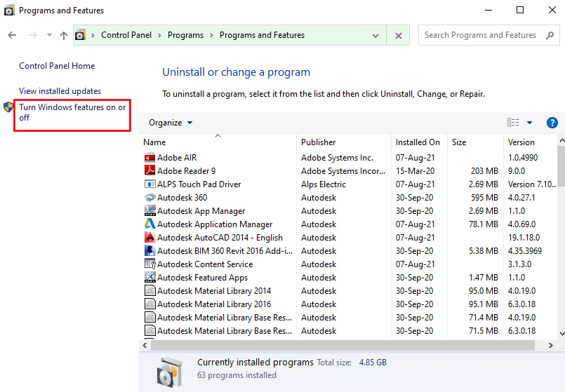The height and width of the screenshot is (392, 565).
Task: Click the Autodesk 360 icon
Action: point(150,197)
